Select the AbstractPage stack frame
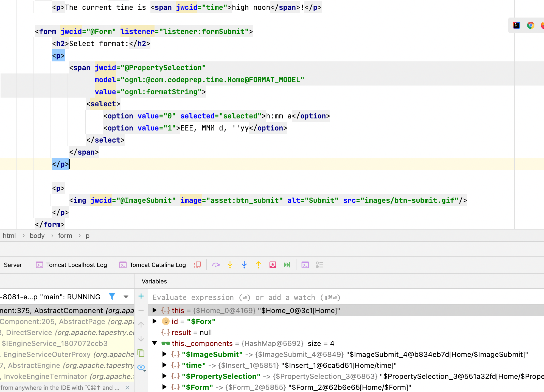 coord(67,322)
